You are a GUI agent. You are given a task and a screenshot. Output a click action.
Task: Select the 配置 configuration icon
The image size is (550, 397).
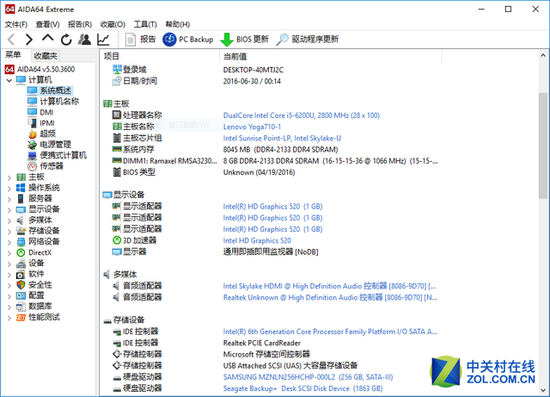click(x=21, y=296)
